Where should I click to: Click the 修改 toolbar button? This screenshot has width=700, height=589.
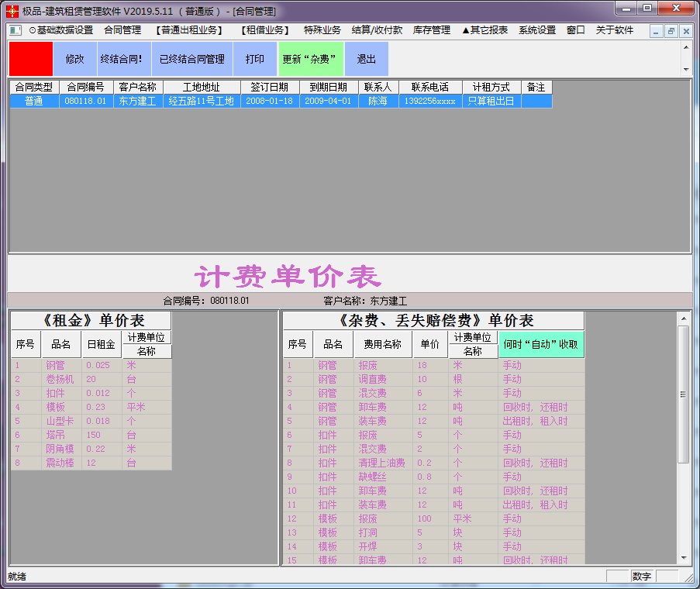[x=75, y=59]
